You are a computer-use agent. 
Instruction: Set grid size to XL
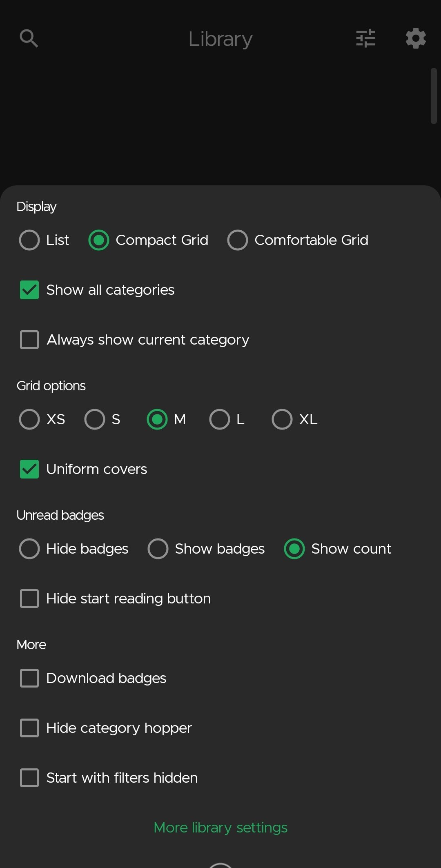click(295, 419)
